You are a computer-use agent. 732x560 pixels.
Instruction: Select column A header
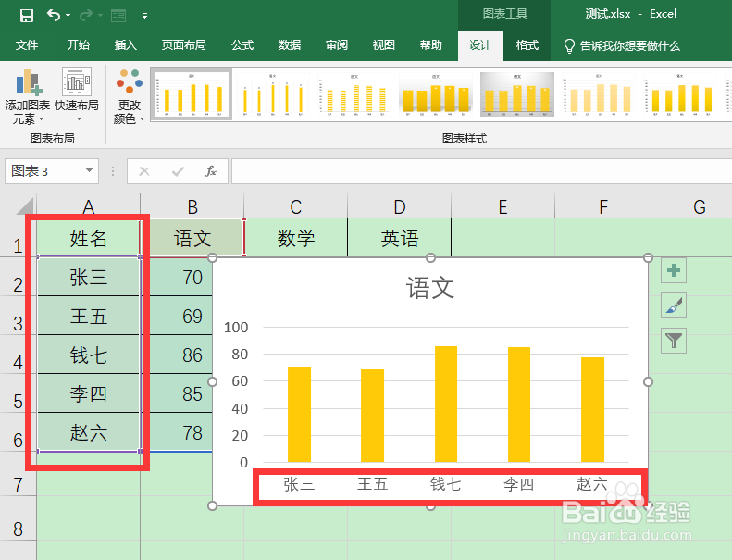(x=88, y=206)
